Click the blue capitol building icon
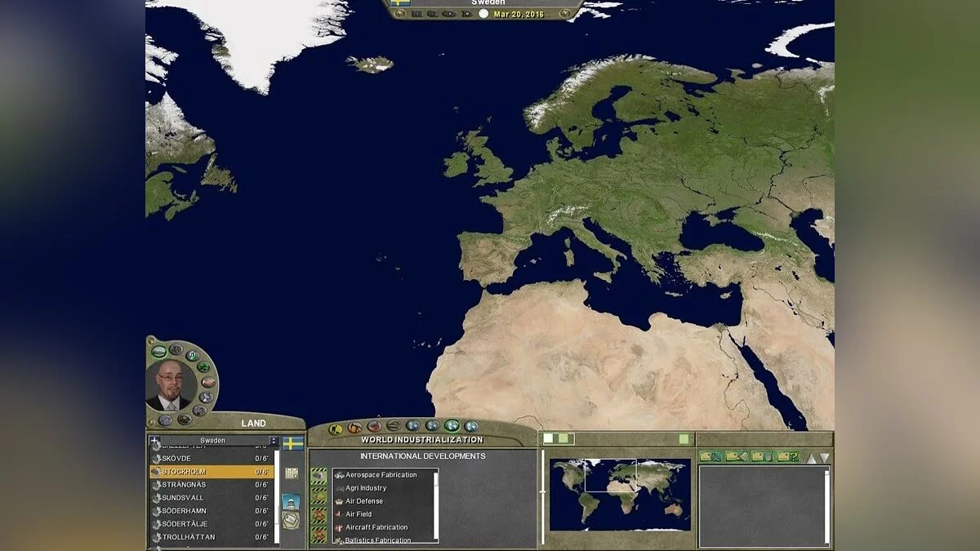Screen dimensions: 980x551 (x=291, y=500)
